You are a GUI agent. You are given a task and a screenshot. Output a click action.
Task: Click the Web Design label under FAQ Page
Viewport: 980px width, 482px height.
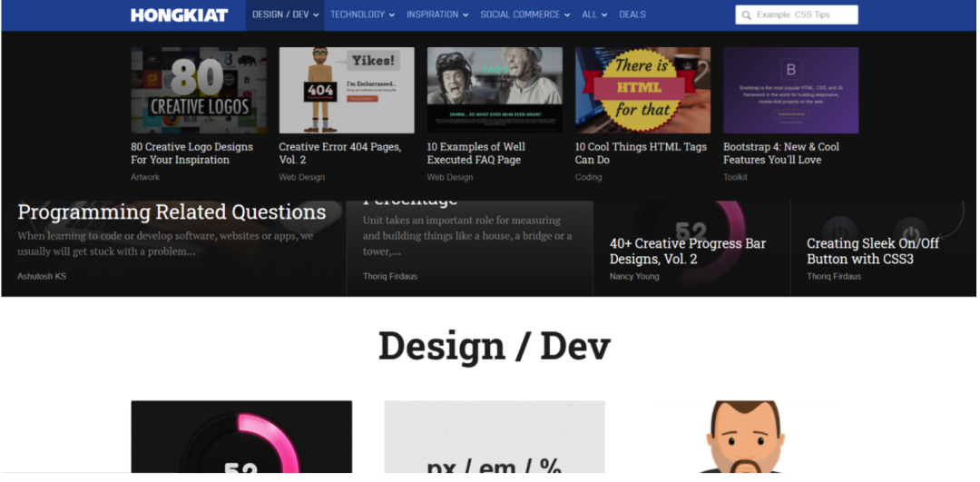[450, 178]
